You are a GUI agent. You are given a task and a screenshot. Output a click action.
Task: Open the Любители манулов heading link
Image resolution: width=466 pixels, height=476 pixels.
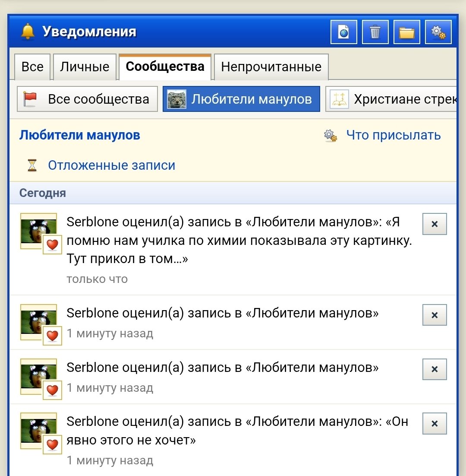pyautogui.click(x=80, y=135)
